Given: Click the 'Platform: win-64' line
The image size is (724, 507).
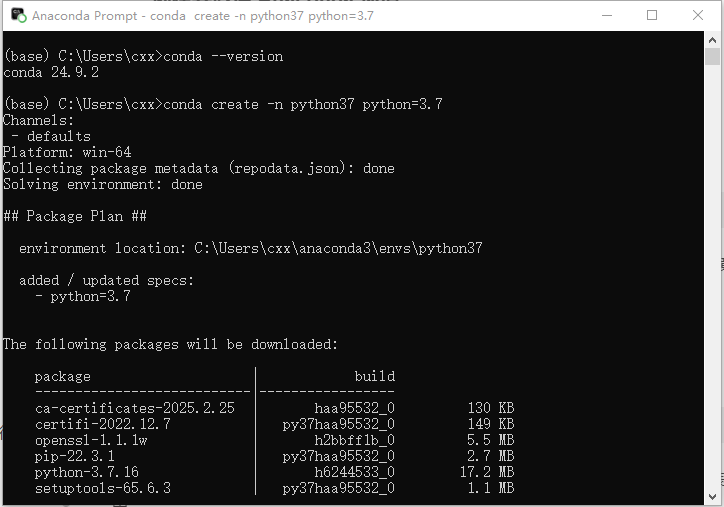Looking at the screenshot, I should point(67,152).
